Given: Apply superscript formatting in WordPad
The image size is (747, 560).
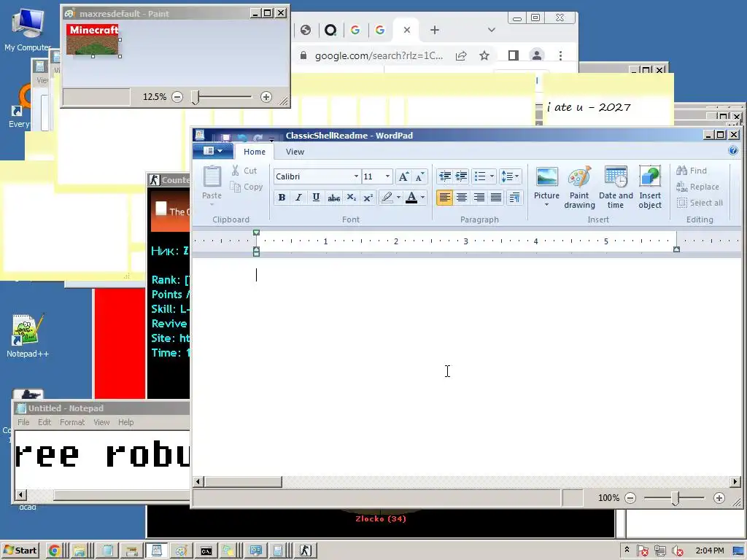Looking at the screenshot, I should 368,198.
